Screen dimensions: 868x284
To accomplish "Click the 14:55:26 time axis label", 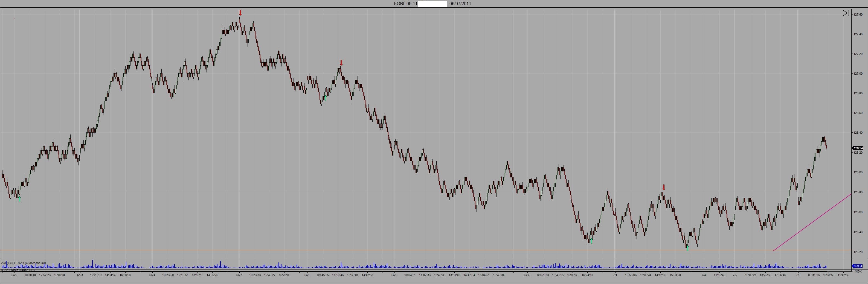I will coord(212,275).
